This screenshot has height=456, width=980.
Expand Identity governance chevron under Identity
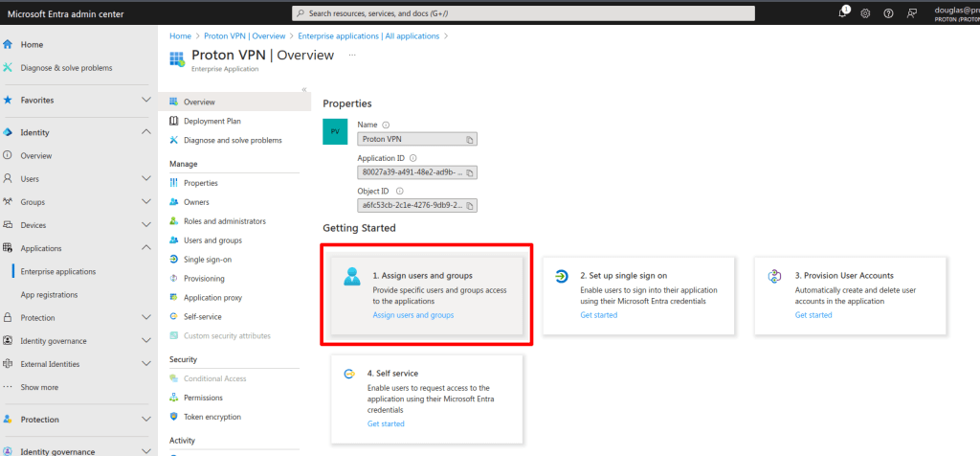[x=146, y=341]
